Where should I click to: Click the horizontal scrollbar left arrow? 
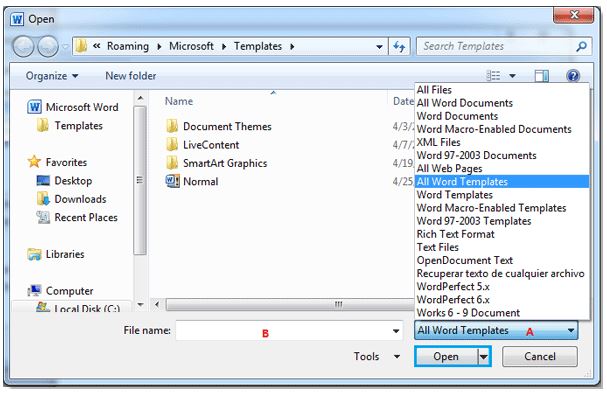coord(157,304)
